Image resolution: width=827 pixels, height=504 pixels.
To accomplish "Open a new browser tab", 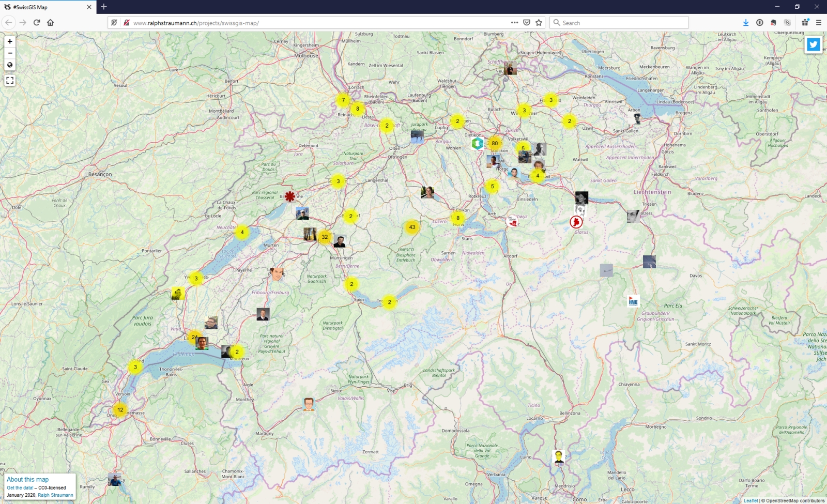I will pyautogui.click(x=104, y=7).
